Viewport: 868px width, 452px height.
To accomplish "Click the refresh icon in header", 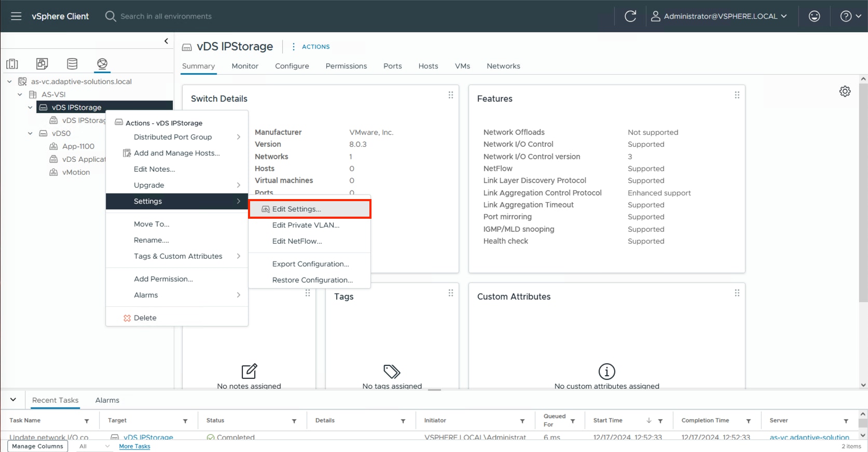I will pos(630,16).
